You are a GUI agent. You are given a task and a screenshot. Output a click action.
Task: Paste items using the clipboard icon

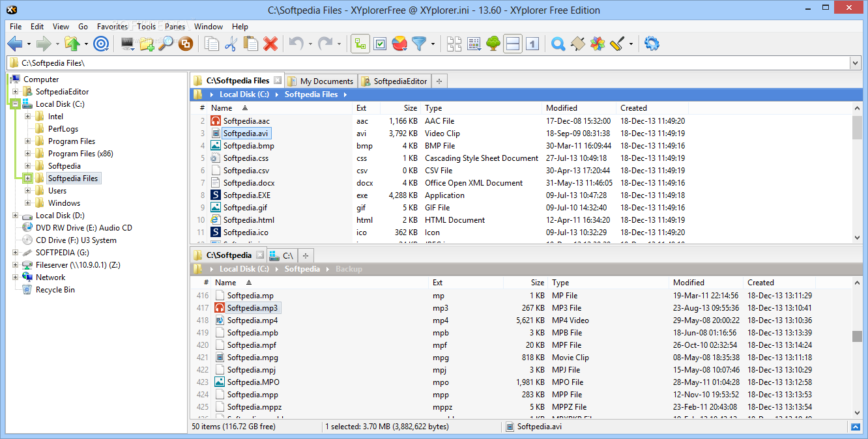(250, 44)
